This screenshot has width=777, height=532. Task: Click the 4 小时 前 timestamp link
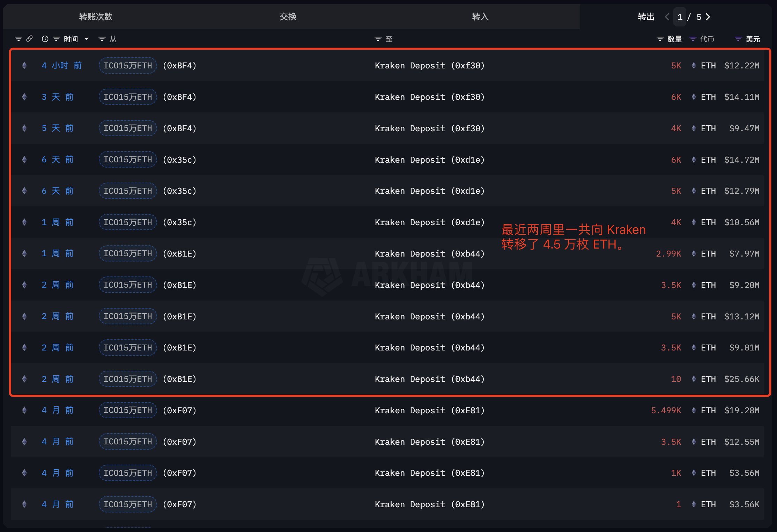click(61, 65)
